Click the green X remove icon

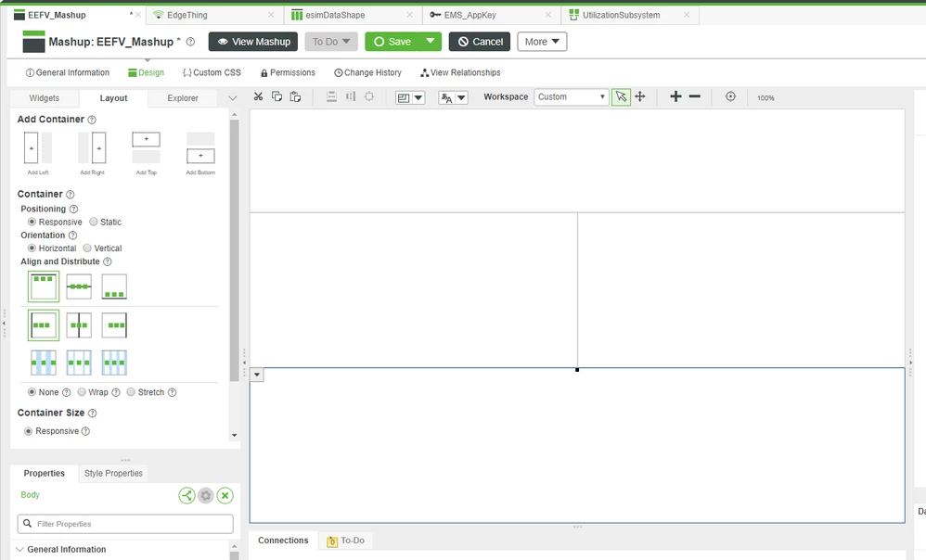tap(225, 496)
